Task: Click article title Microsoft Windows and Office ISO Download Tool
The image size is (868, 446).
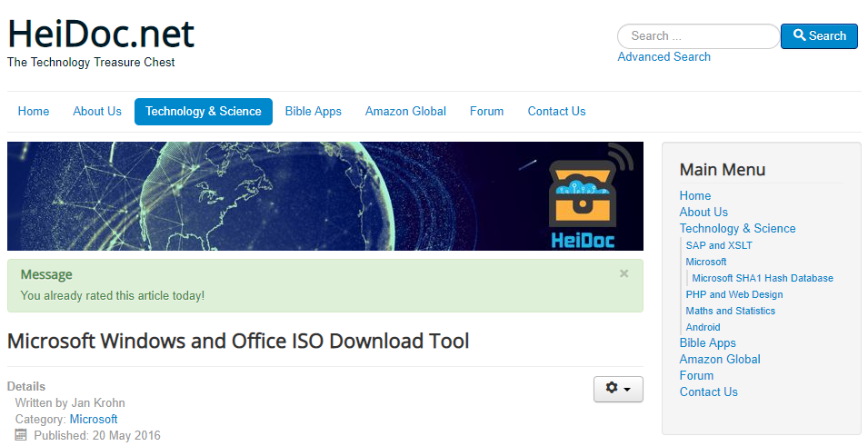Action: pos(238,341)
